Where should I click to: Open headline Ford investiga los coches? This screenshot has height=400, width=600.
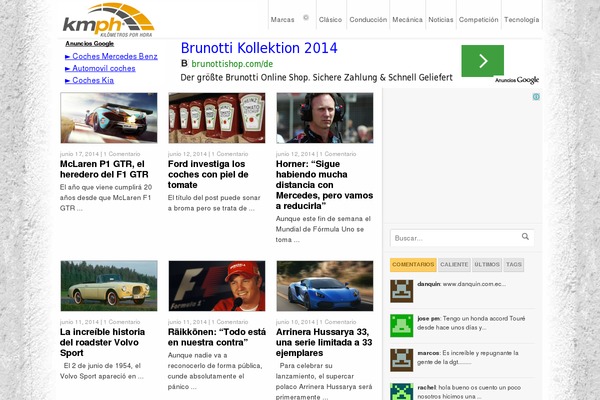coord(208,175)
